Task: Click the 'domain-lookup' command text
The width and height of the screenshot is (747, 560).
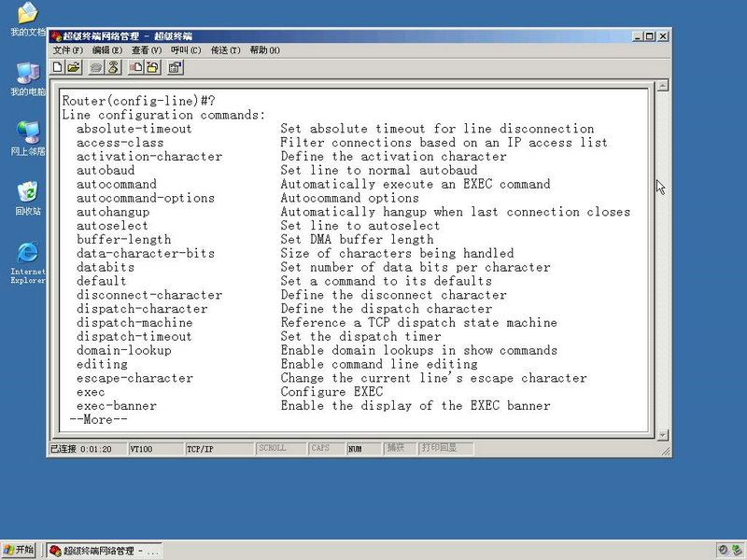Action: 123,350
